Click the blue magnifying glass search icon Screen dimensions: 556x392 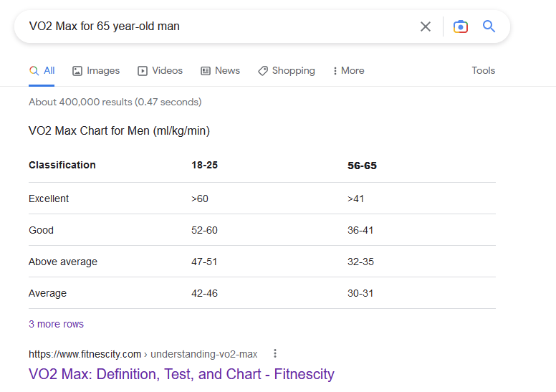point(489,27)
